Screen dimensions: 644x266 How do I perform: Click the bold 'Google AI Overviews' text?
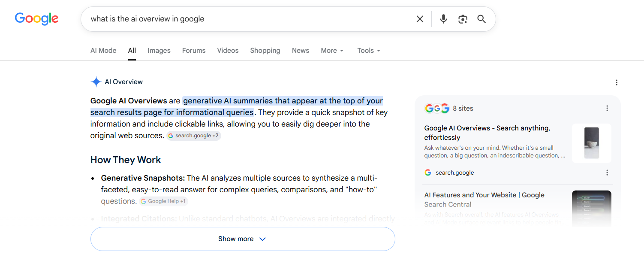[x=129, y=101]
